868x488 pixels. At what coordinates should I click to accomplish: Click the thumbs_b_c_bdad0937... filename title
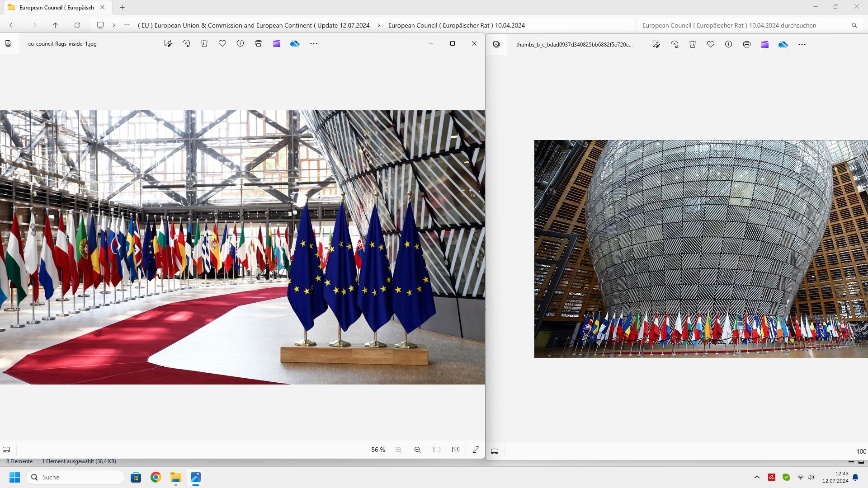[x=574, y=45]
